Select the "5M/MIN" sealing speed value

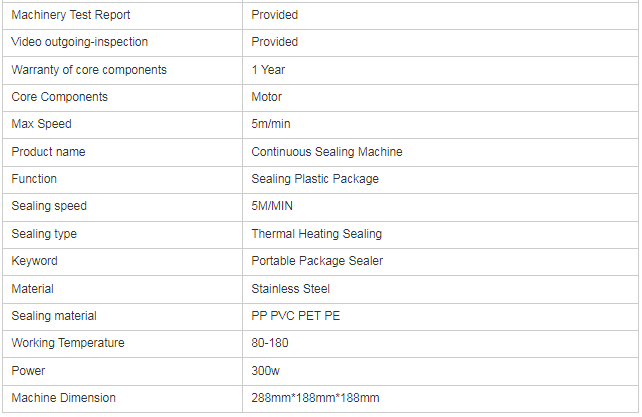pos(273,206)
